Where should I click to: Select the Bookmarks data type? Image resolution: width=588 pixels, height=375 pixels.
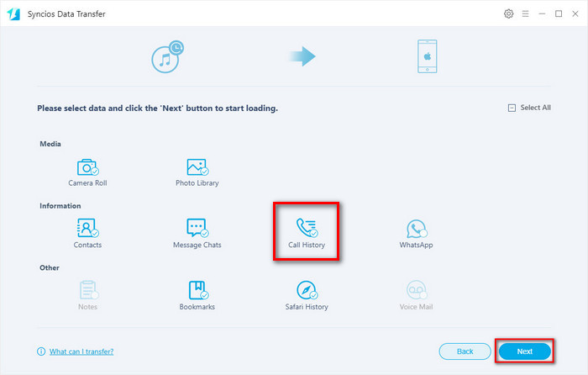tap(197, 295)
